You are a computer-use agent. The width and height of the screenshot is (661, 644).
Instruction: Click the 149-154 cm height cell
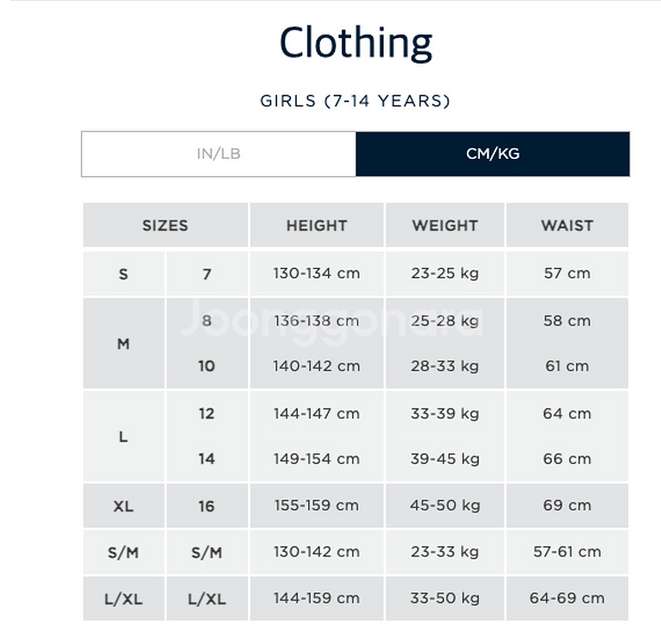click(316, 459)
